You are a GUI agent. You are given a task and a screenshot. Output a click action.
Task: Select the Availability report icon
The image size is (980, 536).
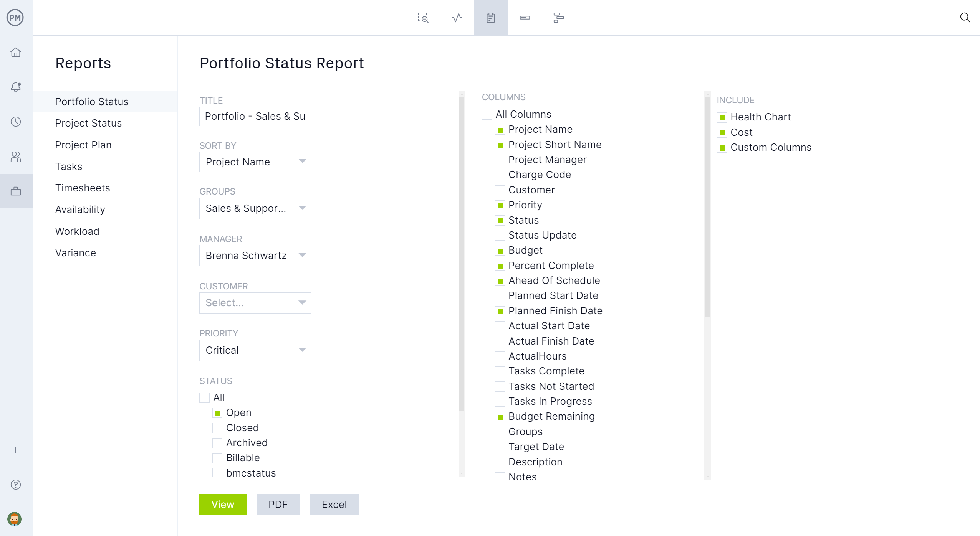click(x=80, y=209)
